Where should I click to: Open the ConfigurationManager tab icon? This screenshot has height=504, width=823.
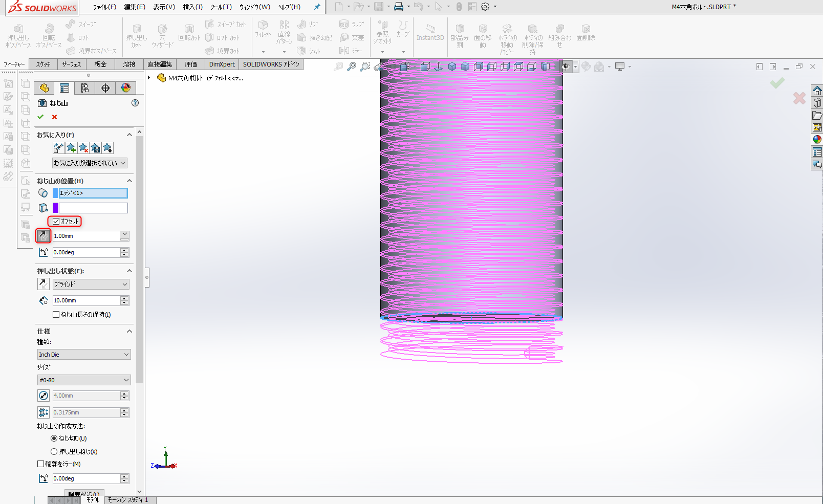84,88
